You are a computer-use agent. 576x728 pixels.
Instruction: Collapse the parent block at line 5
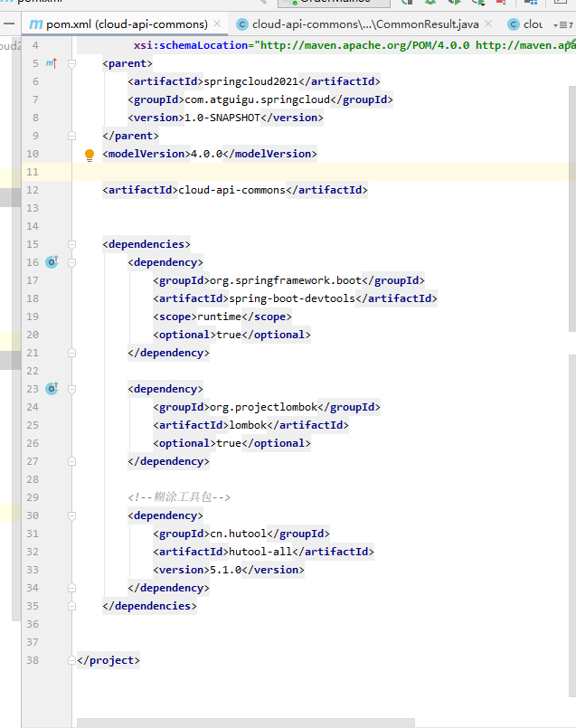[x=72, y=63]
